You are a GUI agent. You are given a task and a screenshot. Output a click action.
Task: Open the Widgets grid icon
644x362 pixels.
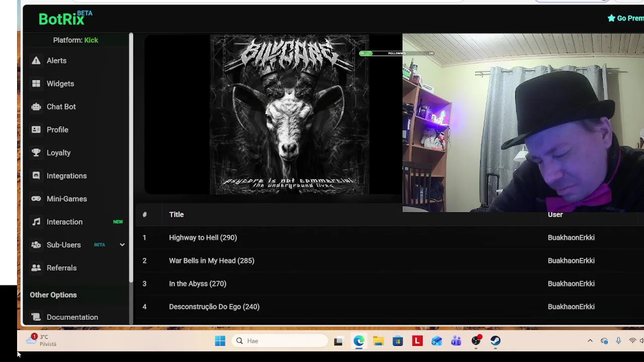click(x=36, y=83)
